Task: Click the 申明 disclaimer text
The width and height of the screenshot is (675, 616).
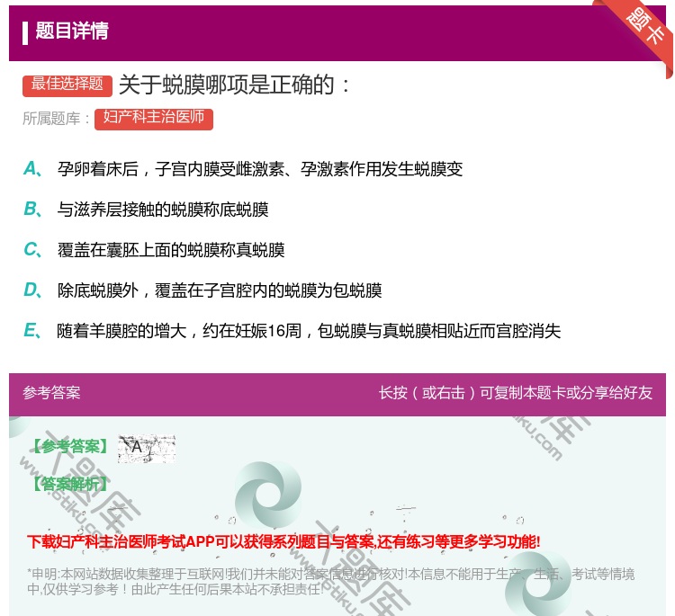Action: pos(330,582)
